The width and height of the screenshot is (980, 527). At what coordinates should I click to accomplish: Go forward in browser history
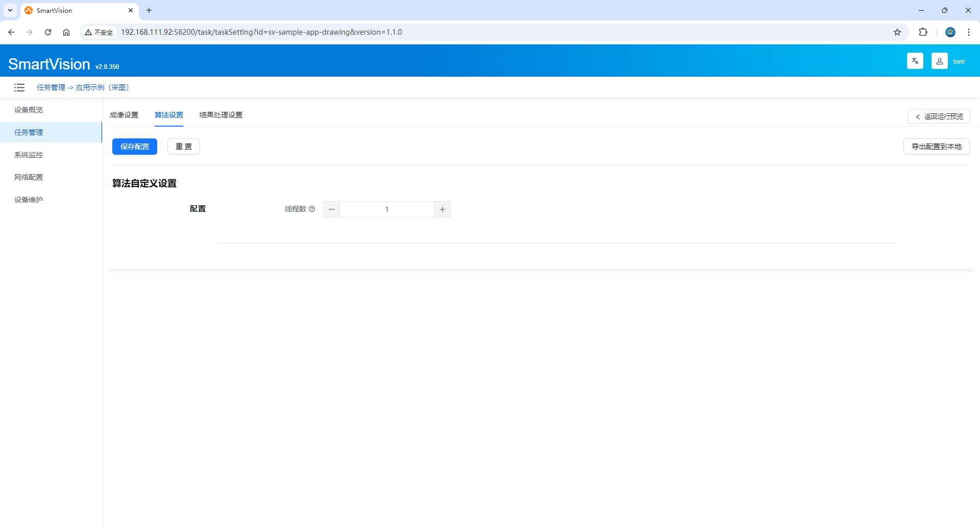click(x=30, y=32)
